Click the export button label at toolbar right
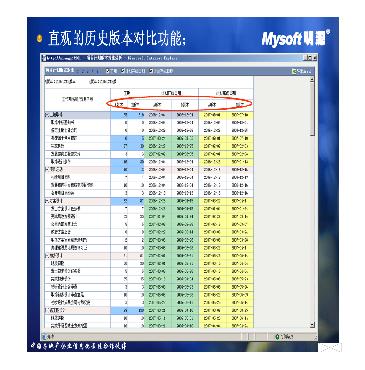The image size is (365, 370). click(304, 71)
